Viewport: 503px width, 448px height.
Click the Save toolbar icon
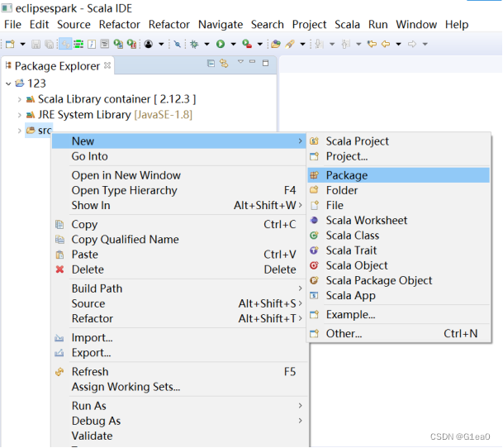coord(36,44)
